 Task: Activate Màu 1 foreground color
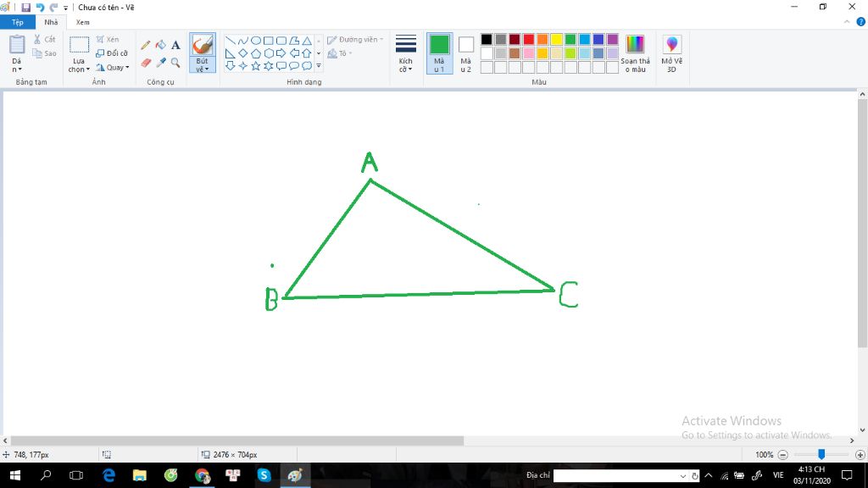[x=440, y=53]
